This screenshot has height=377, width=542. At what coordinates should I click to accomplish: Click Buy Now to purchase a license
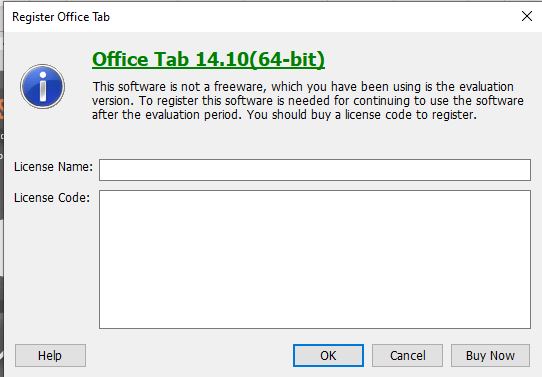[490, 355]
